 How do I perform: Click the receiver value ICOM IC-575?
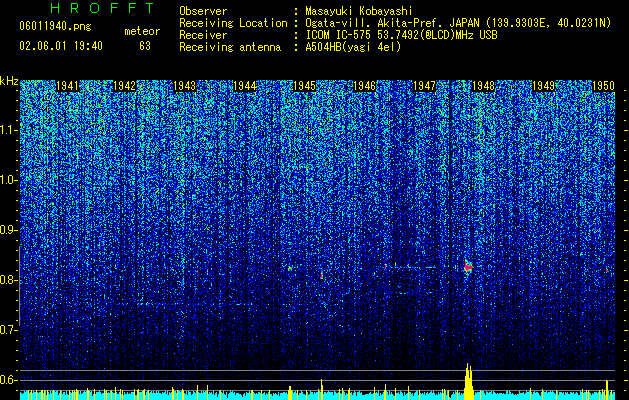coord(339,35)
